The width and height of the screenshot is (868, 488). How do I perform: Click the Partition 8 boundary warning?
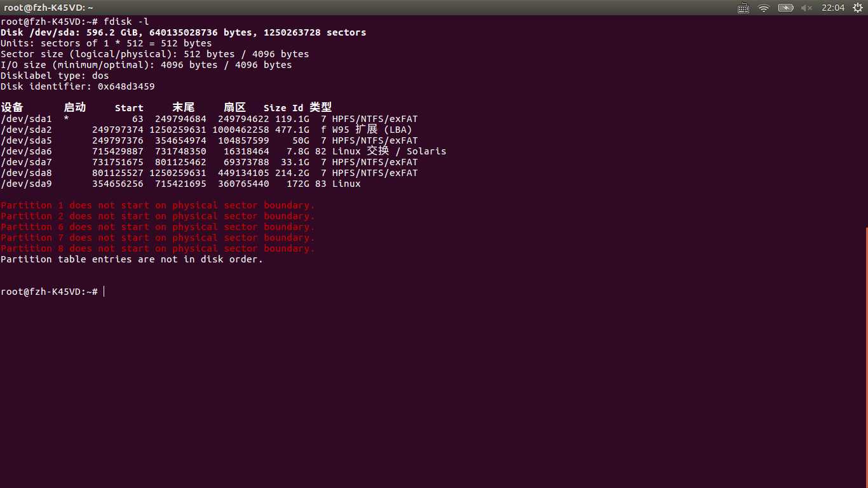point(158,248)
